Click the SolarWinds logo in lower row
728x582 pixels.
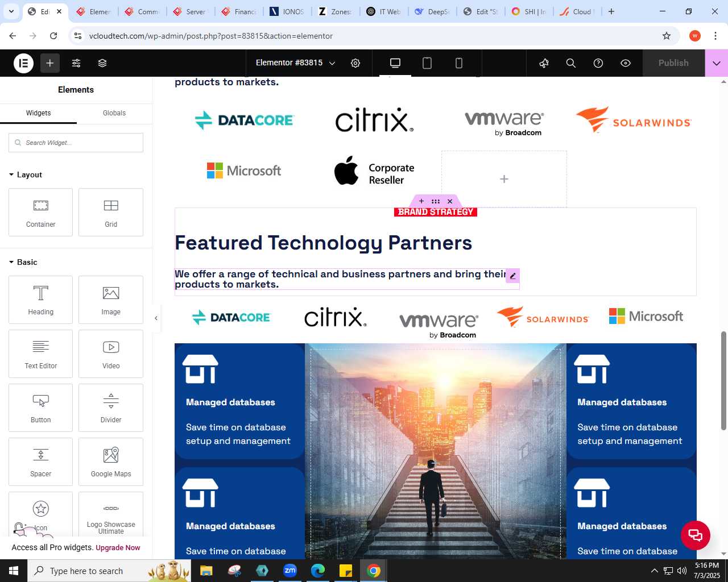click(543, 317)
